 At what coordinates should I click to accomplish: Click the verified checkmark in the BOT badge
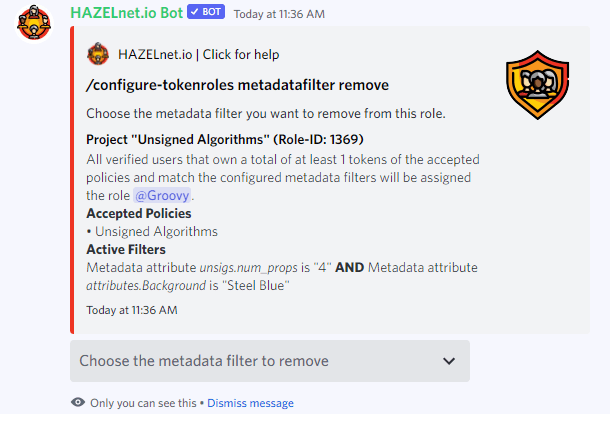pos(195,12)
